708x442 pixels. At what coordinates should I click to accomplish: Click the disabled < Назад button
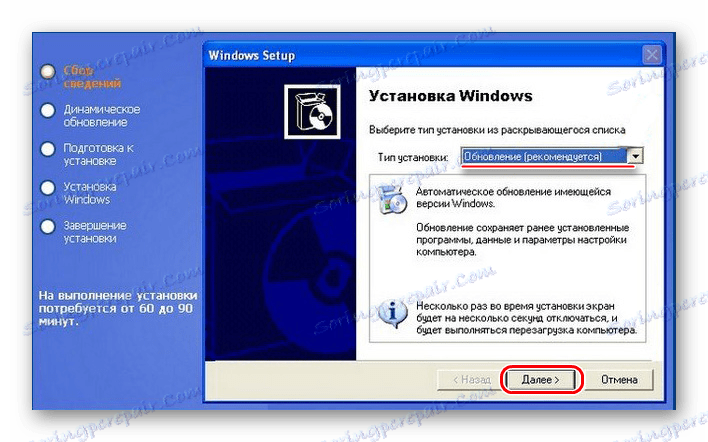click(470, 380)
